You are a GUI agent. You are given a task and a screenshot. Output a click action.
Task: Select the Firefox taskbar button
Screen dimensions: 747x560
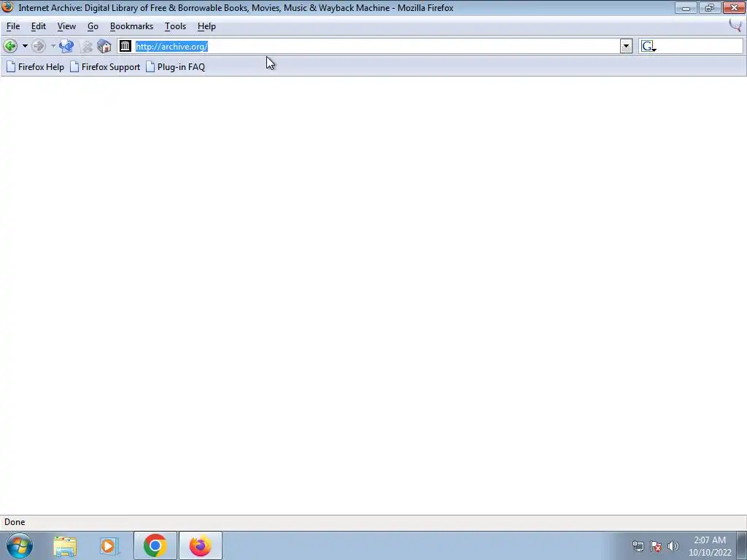[201, 545]
